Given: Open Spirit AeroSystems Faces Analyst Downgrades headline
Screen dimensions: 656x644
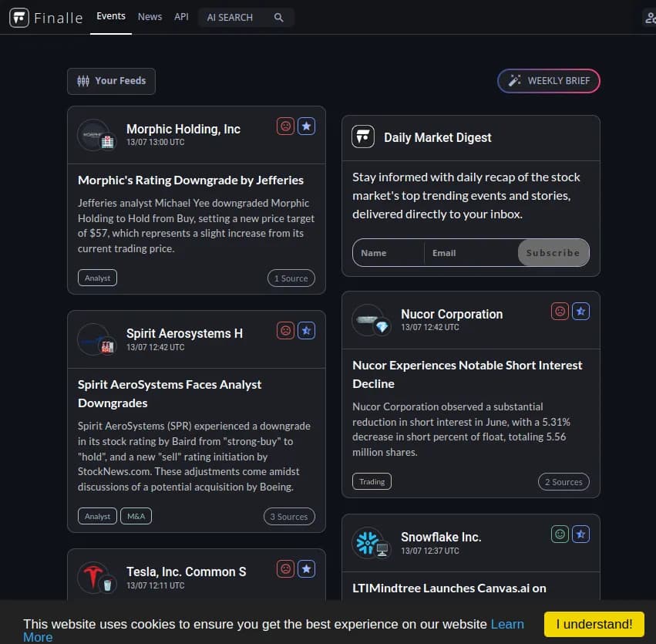Looking at the screenshot, I should coord(170,393).
